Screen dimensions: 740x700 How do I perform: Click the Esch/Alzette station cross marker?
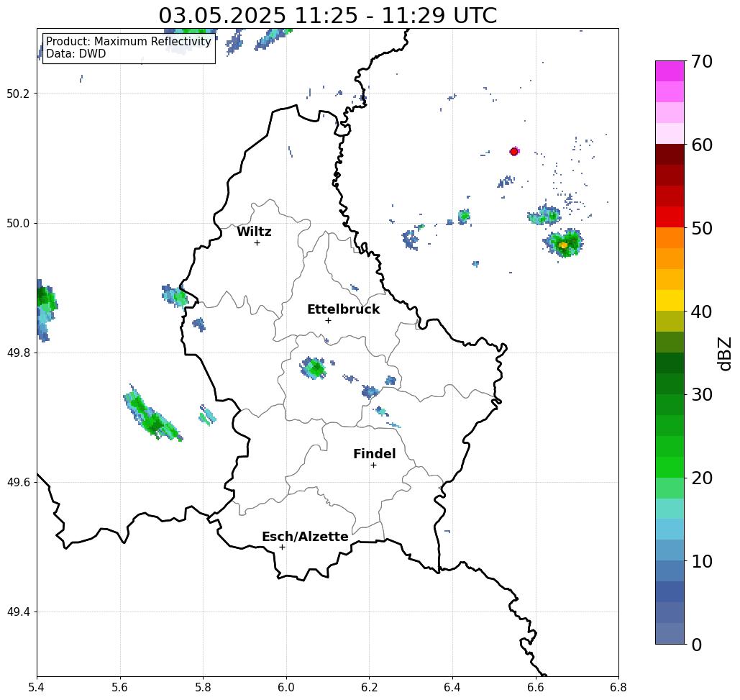tap(282, 547)
